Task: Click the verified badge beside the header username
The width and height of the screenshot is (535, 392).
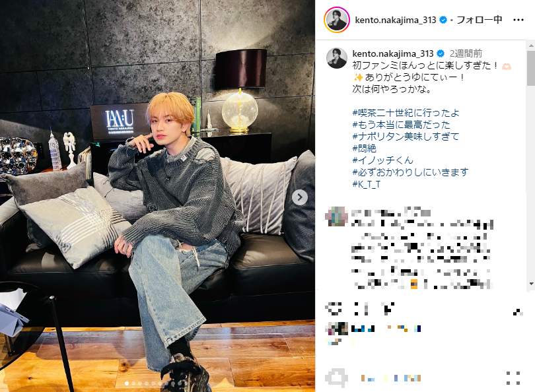Action: tap(443, 20)
